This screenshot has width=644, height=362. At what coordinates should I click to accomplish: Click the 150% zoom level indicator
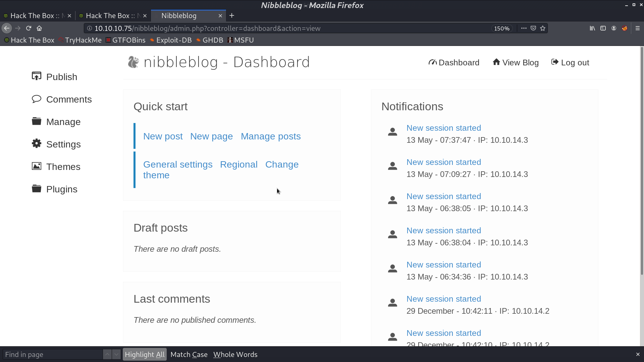502,28
